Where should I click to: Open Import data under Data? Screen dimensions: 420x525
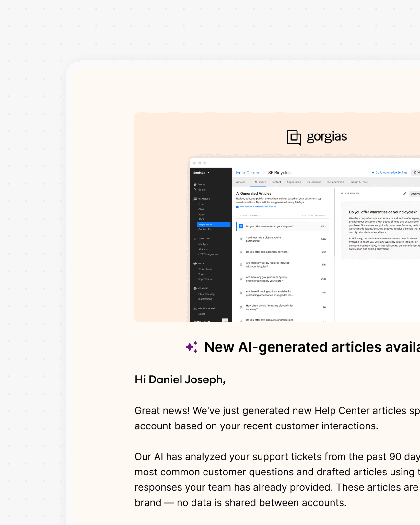[205, 279]
